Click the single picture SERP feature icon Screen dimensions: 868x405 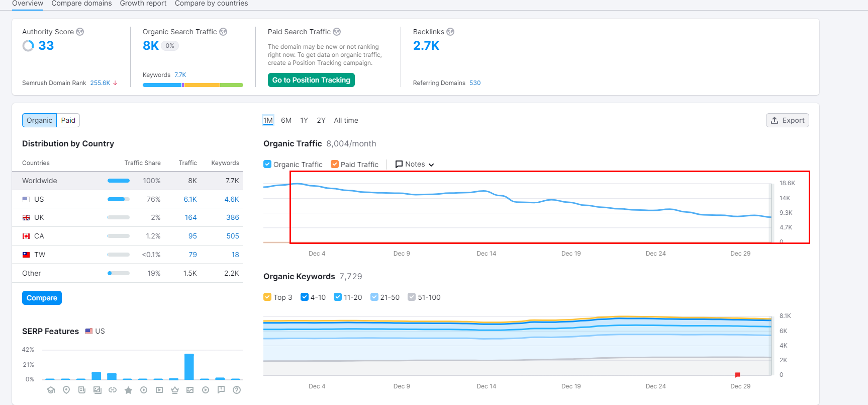190,390
